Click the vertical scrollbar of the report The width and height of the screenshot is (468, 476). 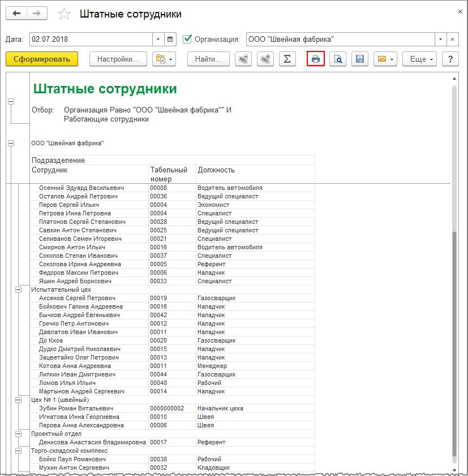pyautogui.click(x=454, y=339)
